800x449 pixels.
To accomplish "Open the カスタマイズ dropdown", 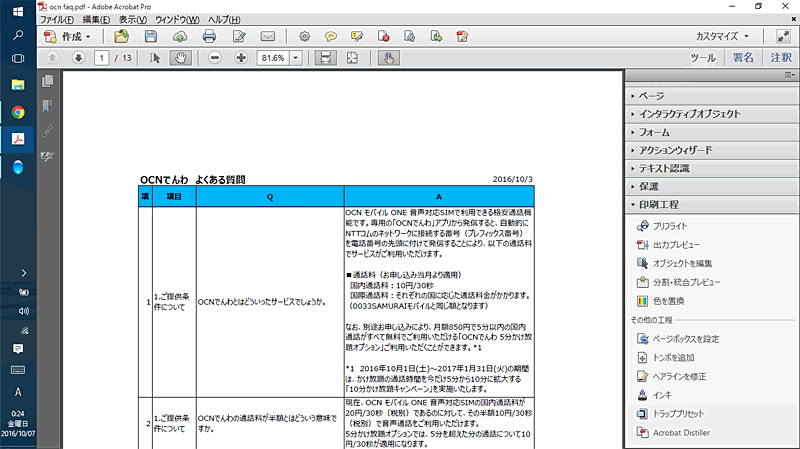I will 722,37.
